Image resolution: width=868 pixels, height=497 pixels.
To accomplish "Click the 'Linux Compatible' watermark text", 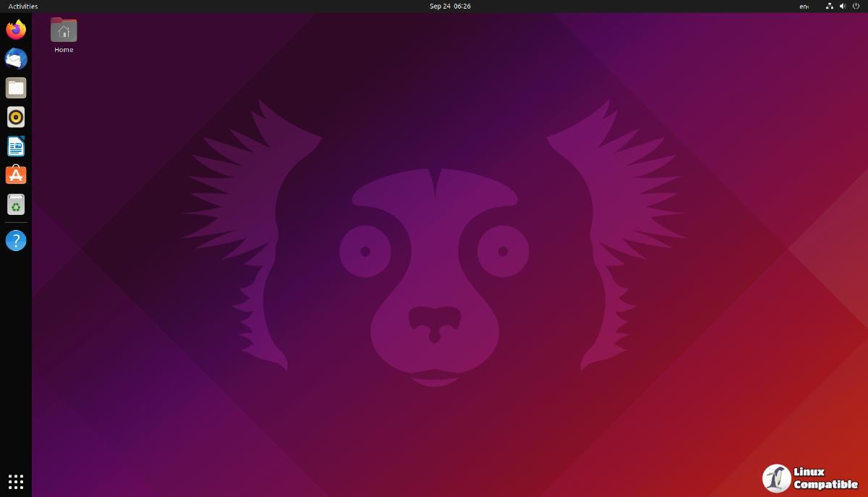I will coord(825,478).
